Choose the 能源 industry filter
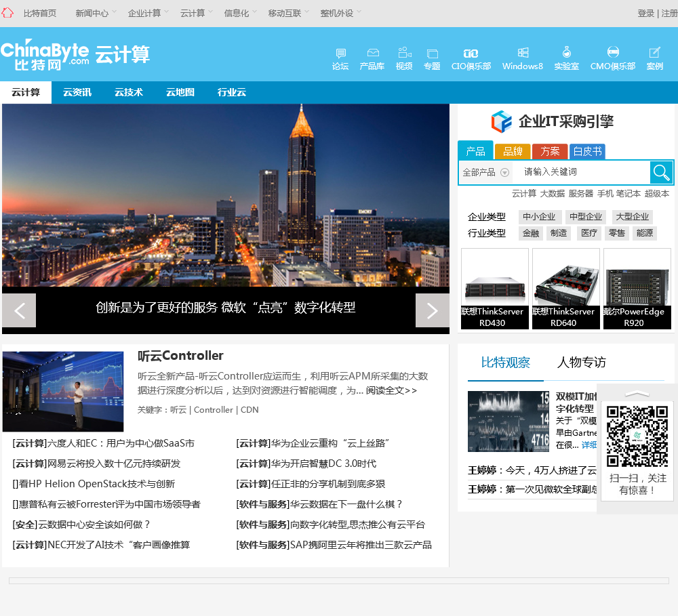 coord(644,233)
